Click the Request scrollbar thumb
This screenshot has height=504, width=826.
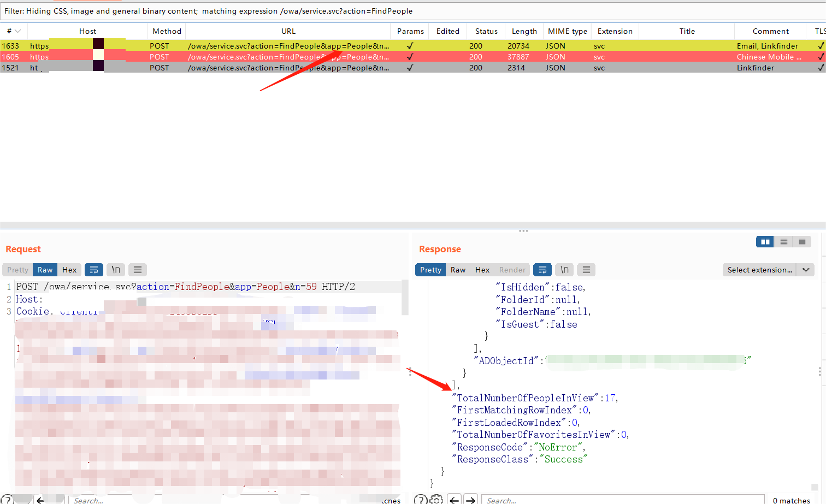click(x=405, y=298)
